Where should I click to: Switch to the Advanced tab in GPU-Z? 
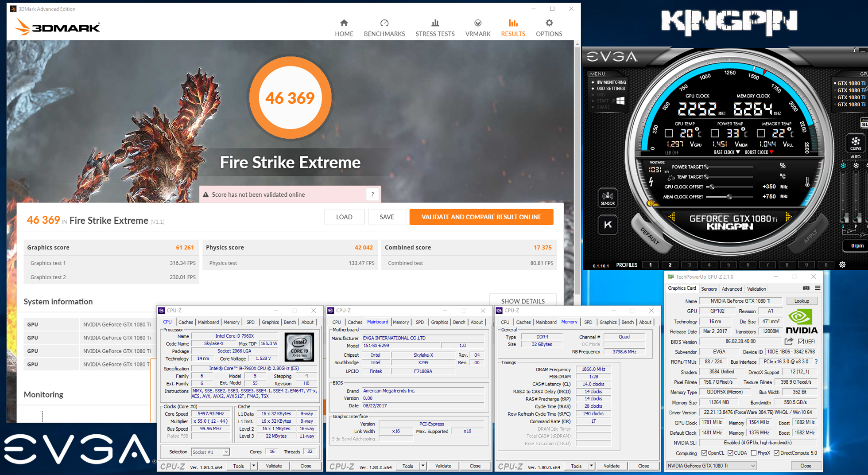(x=732, y=289)
